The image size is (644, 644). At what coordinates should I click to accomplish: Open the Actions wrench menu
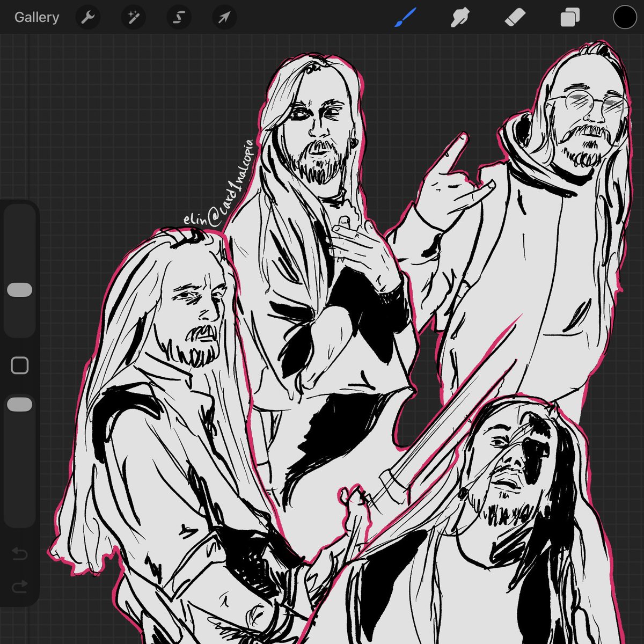[x=88, y=18]
